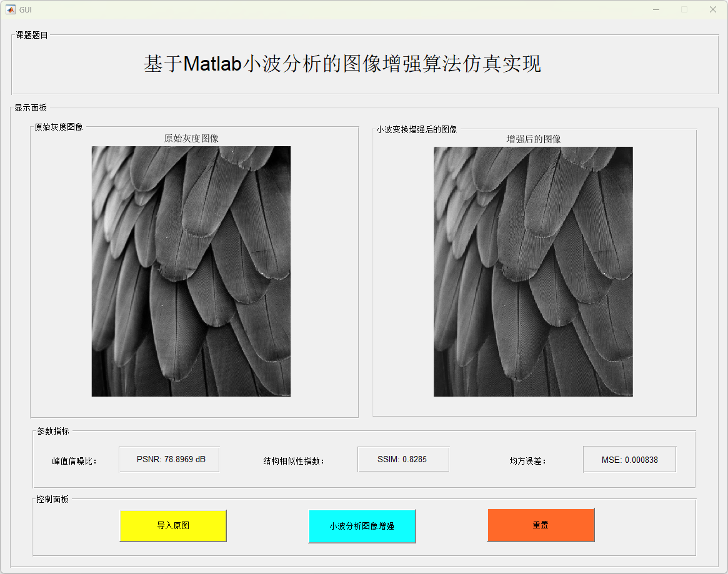Click the title 基于Matlab小波分析的图像增强算法仿真实现
The height and width of the screenshot is (574, 728).
tap(342, 64)
